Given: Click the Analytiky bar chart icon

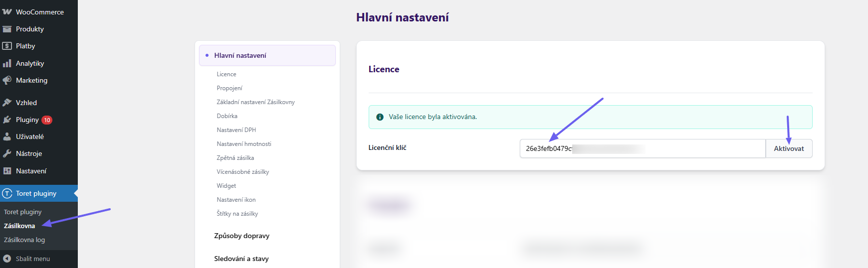Looking at the screenshot, I should tap(7, 63).
